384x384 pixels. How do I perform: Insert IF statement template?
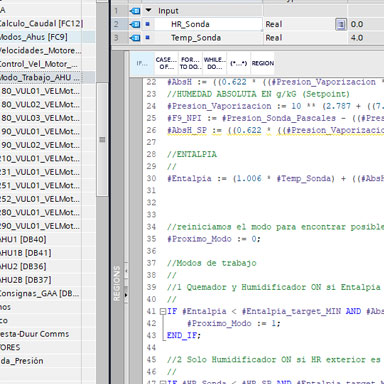pyautogui.click(x=142, y=63)
